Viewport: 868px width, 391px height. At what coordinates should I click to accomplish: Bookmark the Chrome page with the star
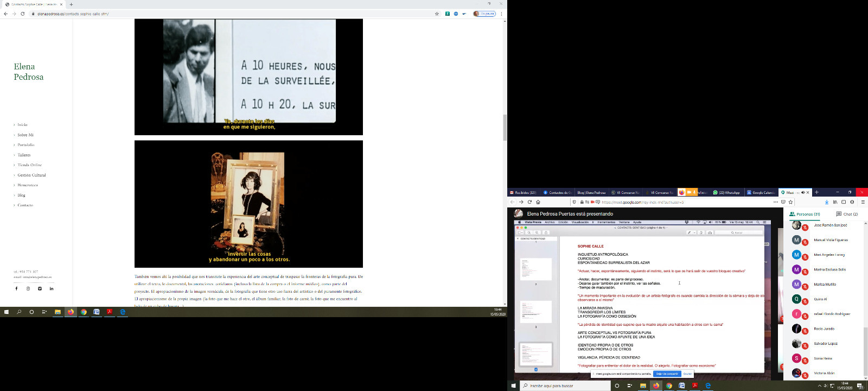click(437, 14)
